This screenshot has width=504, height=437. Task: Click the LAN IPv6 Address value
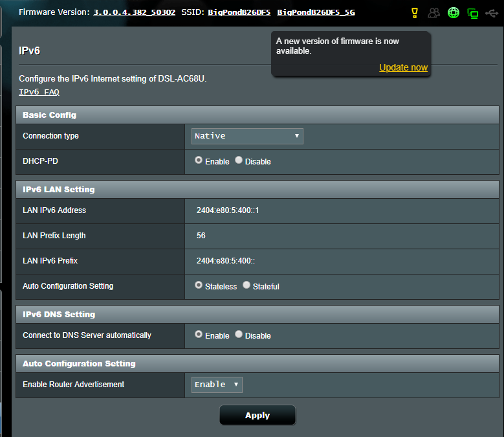pyautogui.click(x=228, y=210)
